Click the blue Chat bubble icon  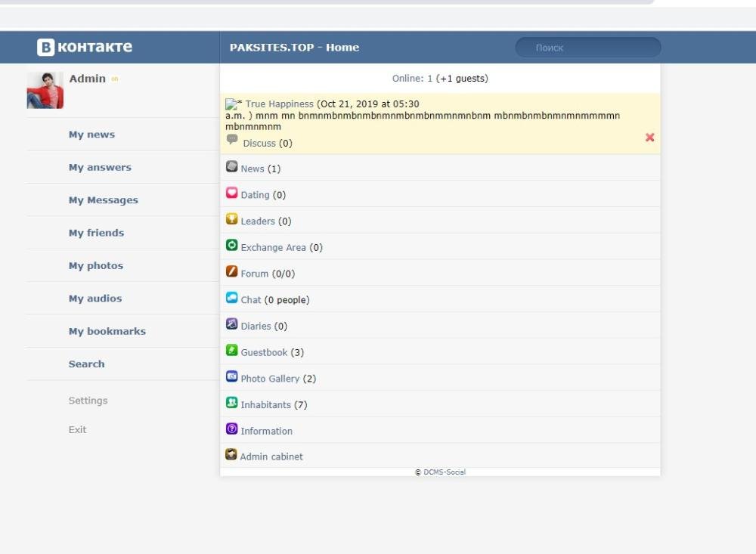[x=232, y=299]
